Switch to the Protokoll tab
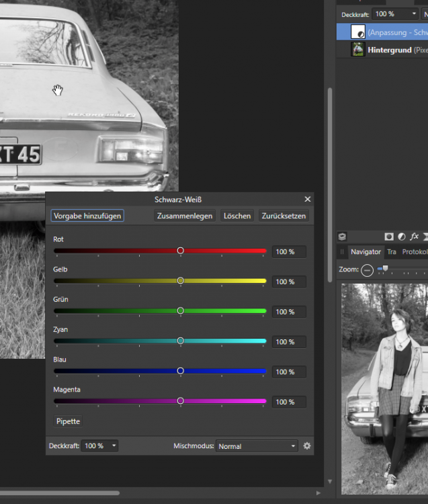This screenshot has width=428, height=504. [413, 252]
